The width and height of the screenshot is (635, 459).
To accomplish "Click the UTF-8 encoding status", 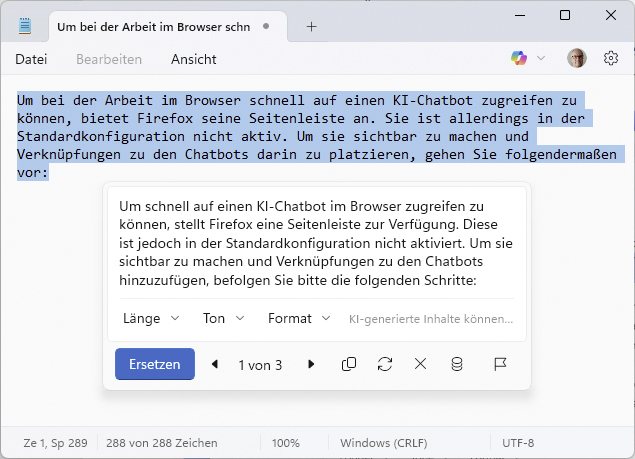I will pos(518,443).
